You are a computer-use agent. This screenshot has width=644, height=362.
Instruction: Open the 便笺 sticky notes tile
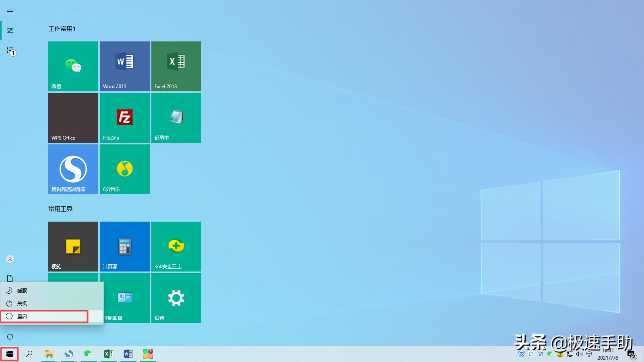[73, 247]
